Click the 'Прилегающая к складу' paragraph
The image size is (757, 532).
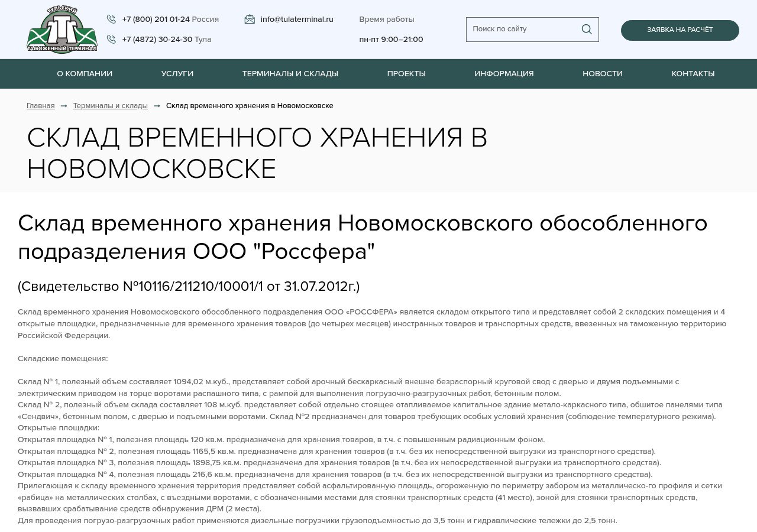pos(370,497)
